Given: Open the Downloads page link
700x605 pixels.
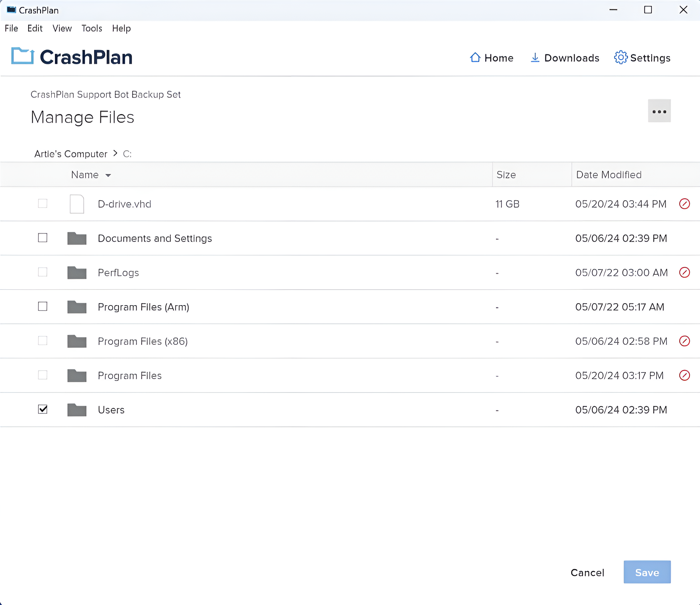Looking at the screenshot, I should [x=565, y=58].
